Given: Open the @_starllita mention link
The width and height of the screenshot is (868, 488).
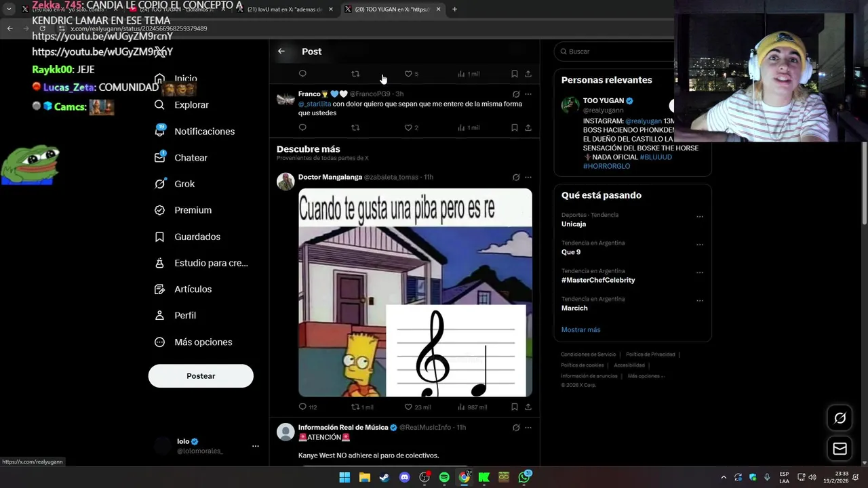Looking at the screenshot, I should pyautogui.click(x=315, y=104).
